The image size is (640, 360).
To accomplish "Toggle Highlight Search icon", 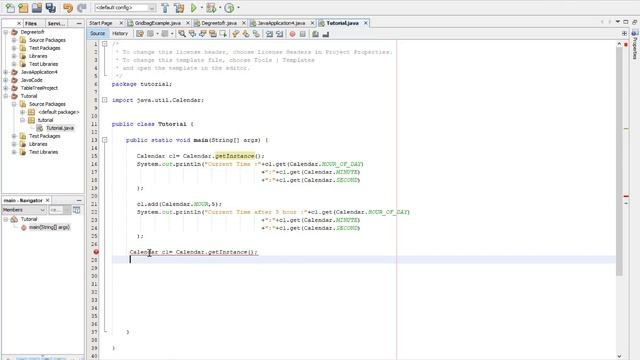I will [213, 34].
